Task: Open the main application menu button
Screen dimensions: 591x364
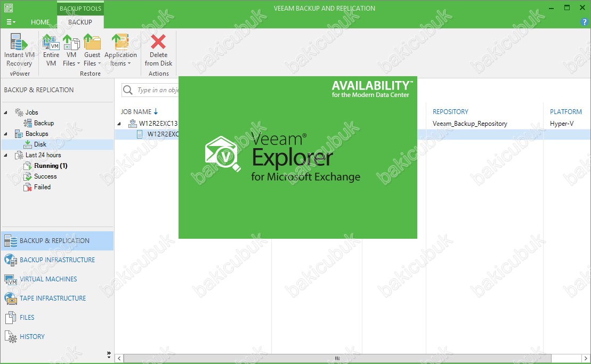Action: pyautogui.click(x=11, y=22)
